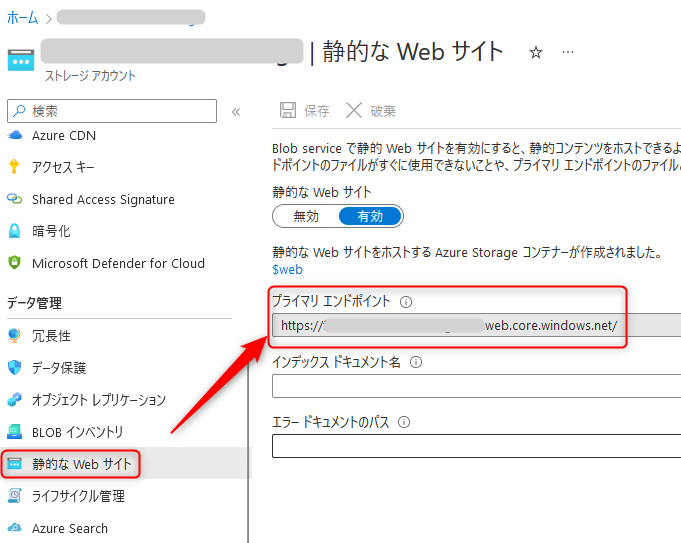Screen dimensions: 681x543
Task: Click info icon next to インデックス ドキュメント名
Action: pyautogui.click(x=416, y=362)
